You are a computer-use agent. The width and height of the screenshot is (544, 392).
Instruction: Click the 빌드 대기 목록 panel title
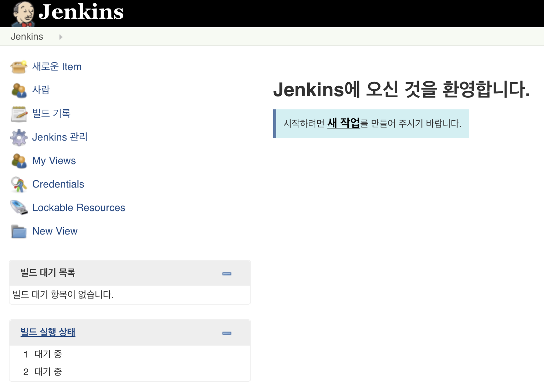point(48,273)
